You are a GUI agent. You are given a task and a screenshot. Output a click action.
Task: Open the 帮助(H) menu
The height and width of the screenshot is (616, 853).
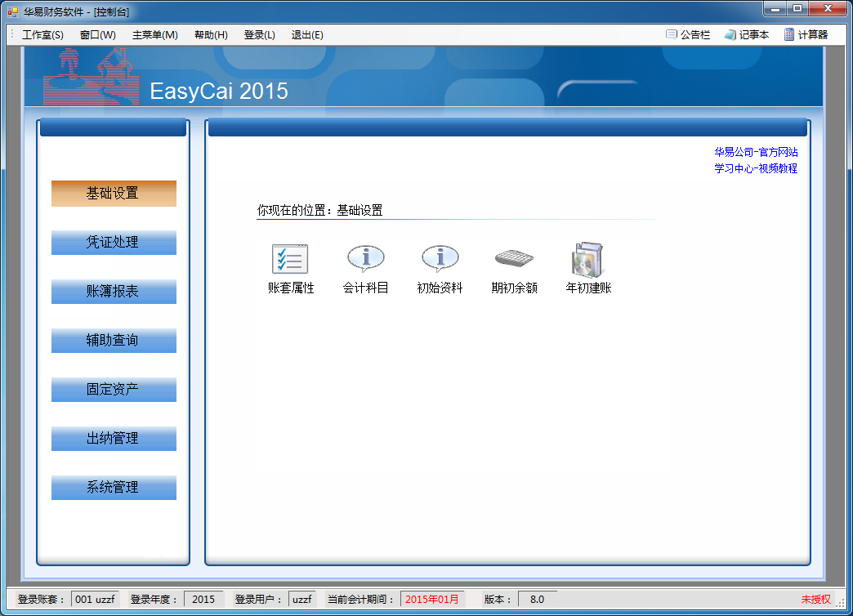coord(211,35)
